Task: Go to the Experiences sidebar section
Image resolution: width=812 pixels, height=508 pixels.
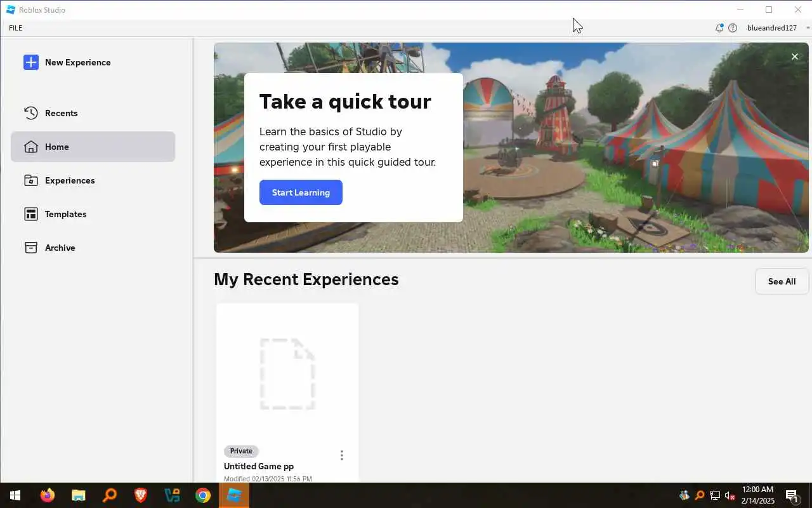Action: pos(93,180)
